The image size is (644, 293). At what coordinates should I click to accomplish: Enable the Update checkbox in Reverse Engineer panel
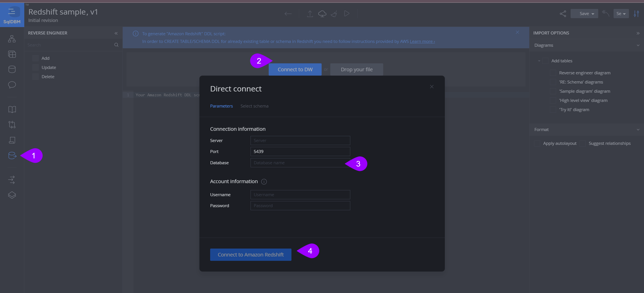tap(35, 67)
